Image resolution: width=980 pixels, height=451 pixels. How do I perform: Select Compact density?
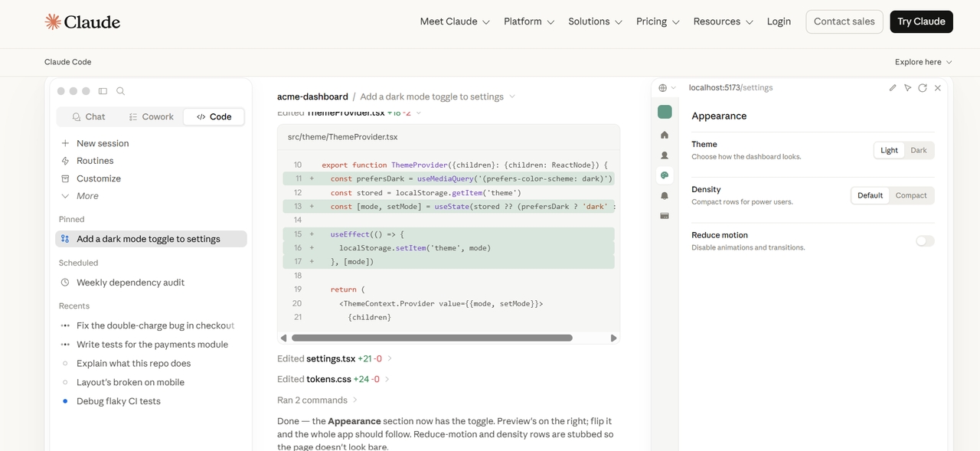tap(911, 195)
